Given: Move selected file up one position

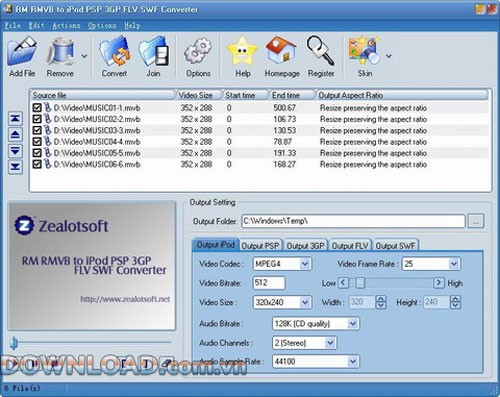Looking at the screenshot, I should coord(15,134).
